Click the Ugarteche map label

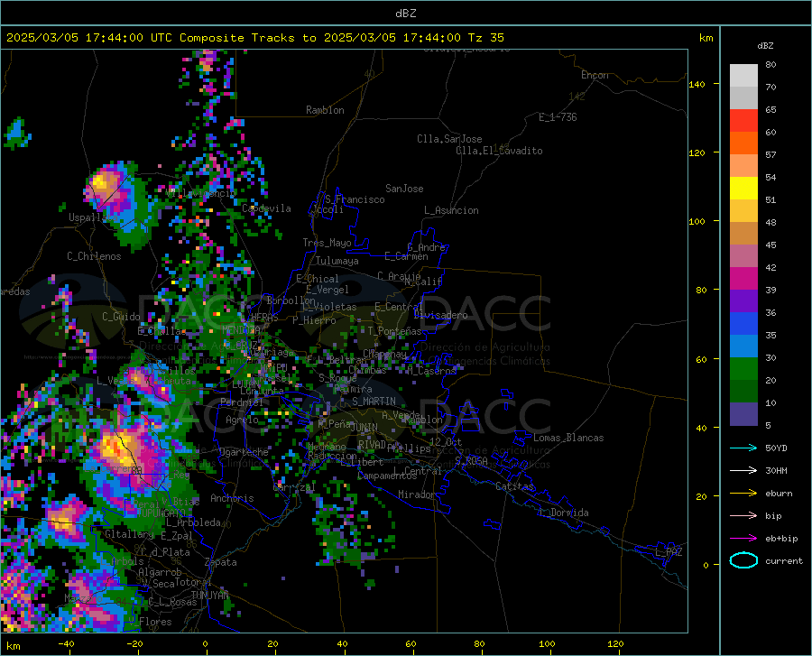[244, 452]
